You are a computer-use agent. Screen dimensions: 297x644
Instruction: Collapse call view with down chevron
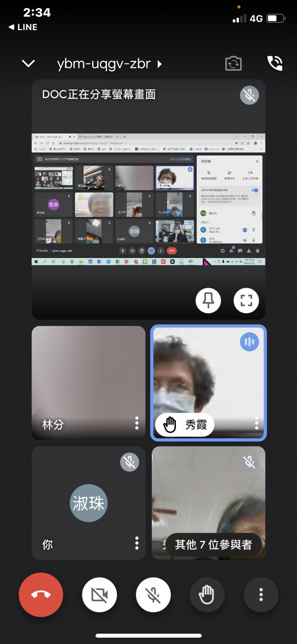(x=29, y=64)
